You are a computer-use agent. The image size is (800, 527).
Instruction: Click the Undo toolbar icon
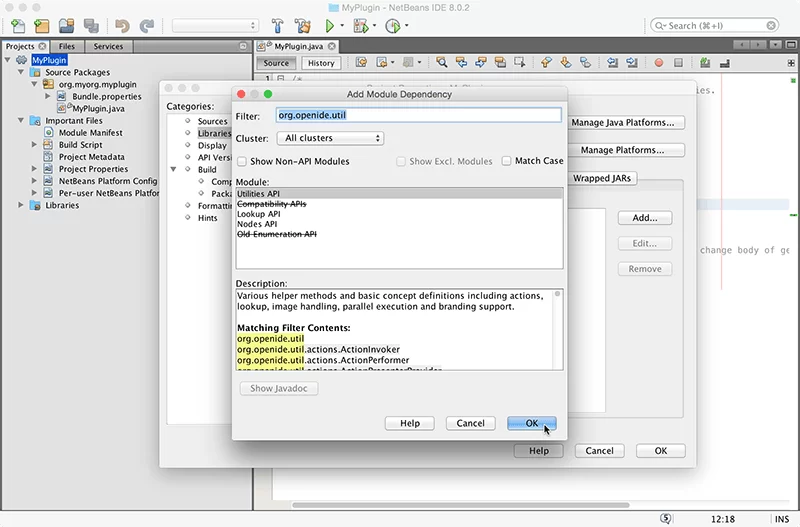[x=122, y=26]
